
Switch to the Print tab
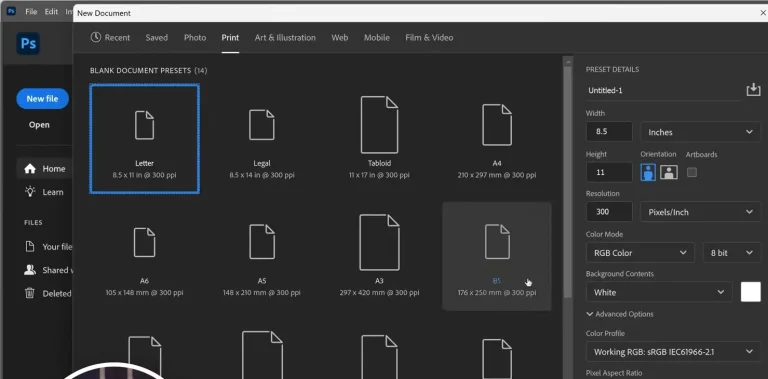coord(230,37)
